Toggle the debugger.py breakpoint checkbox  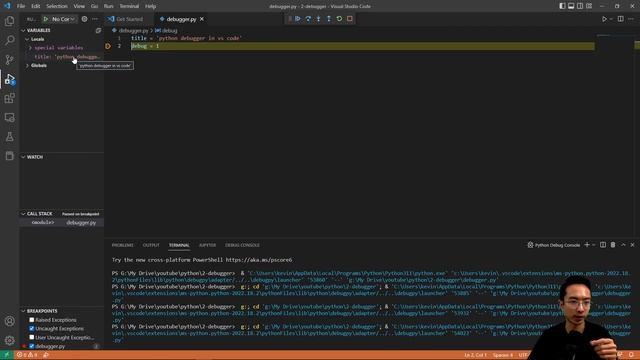coord(32,346)
